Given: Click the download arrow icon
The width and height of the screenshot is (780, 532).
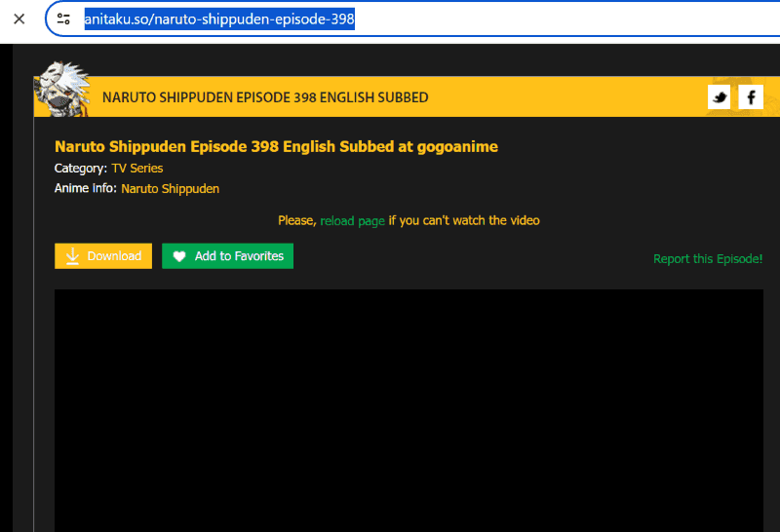Looking at the screenshot, I should click(x=72, y=256).
